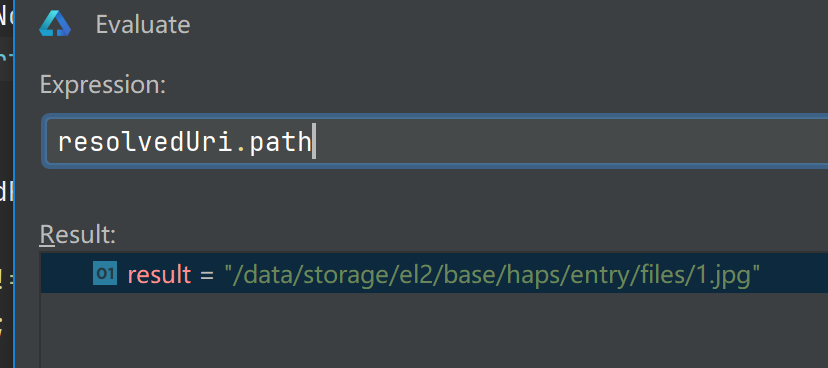The width and height of the screenshot is (828, 368).
Task: Select the result row in Result tree
Action: click(434, 273)
